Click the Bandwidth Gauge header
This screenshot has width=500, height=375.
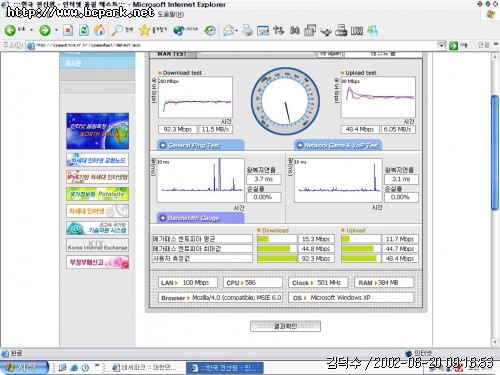[x=200, y=218]
